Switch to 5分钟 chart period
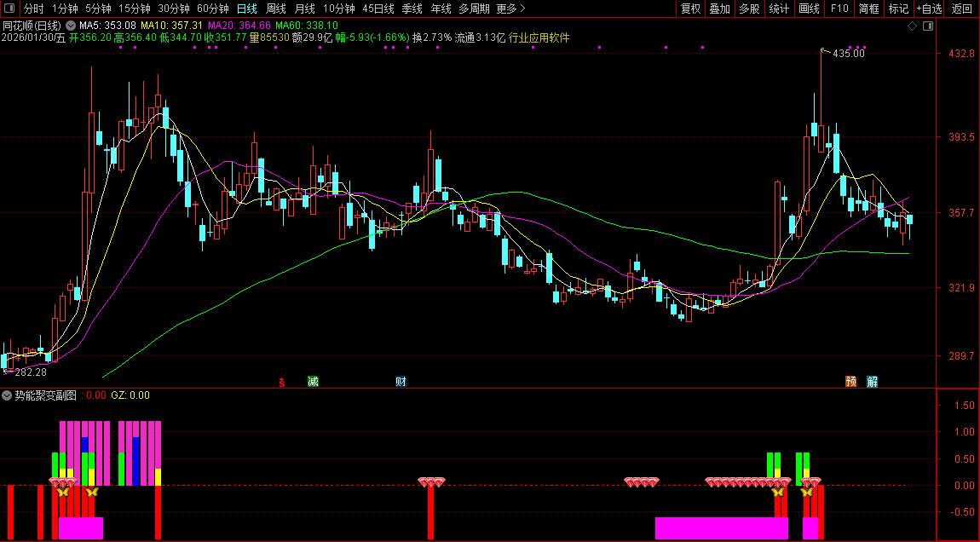 point(98,9)
